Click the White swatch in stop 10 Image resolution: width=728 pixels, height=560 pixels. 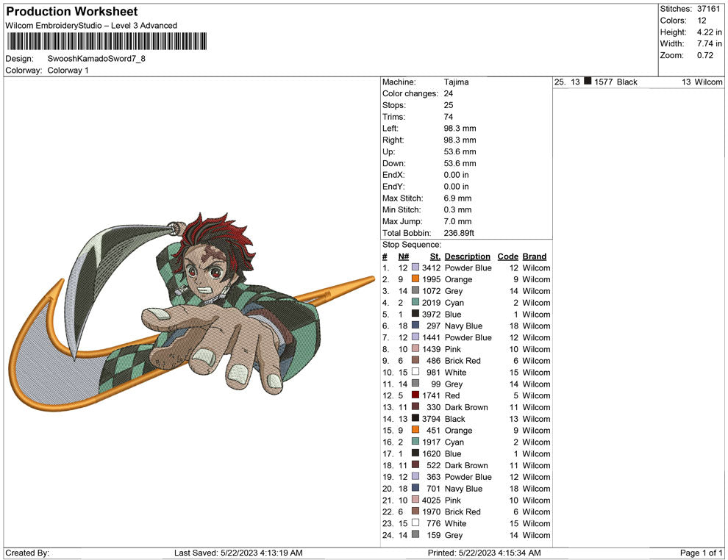pos(415,372)
